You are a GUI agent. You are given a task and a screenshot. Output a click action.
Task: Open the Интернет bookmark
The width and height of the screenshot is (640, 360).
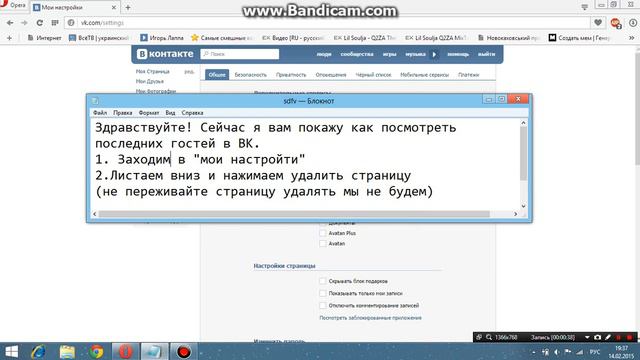coord(44,38)
